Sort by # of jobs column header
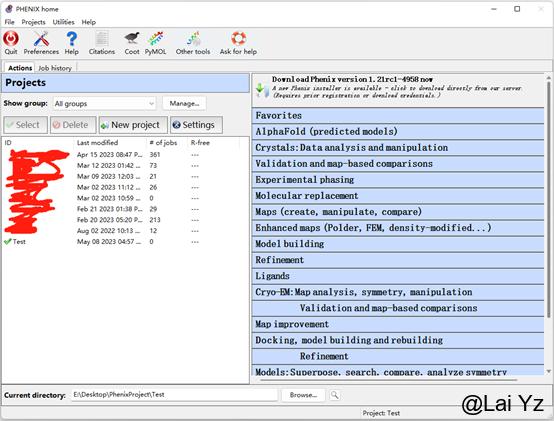This screenshot has height=421, width=554. tap(167, 143)
